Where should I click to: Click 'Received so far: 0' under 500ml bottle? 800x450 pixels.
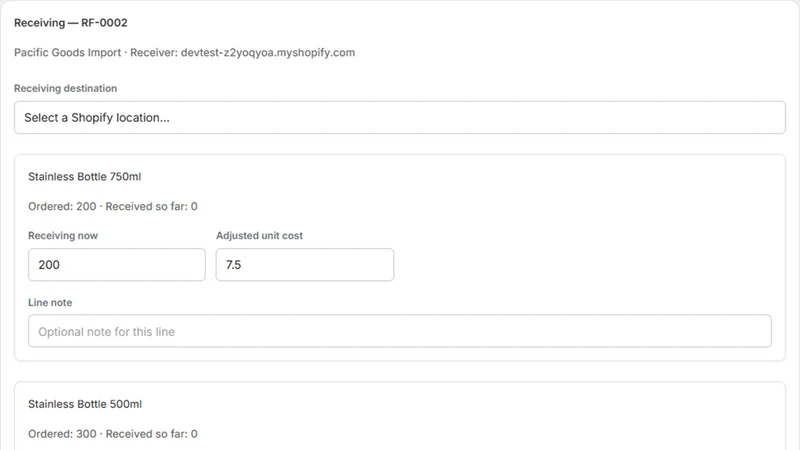(x=152, y=434)
